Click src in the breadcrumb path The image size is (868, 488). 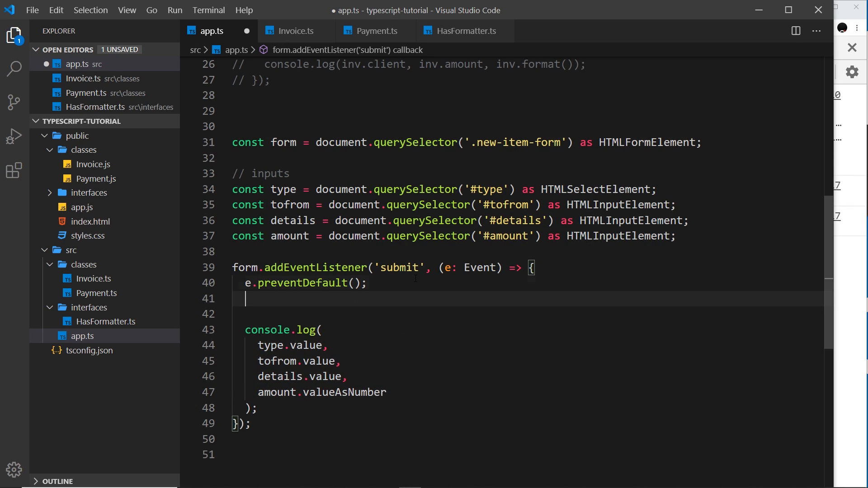click(x=195, y=50)
